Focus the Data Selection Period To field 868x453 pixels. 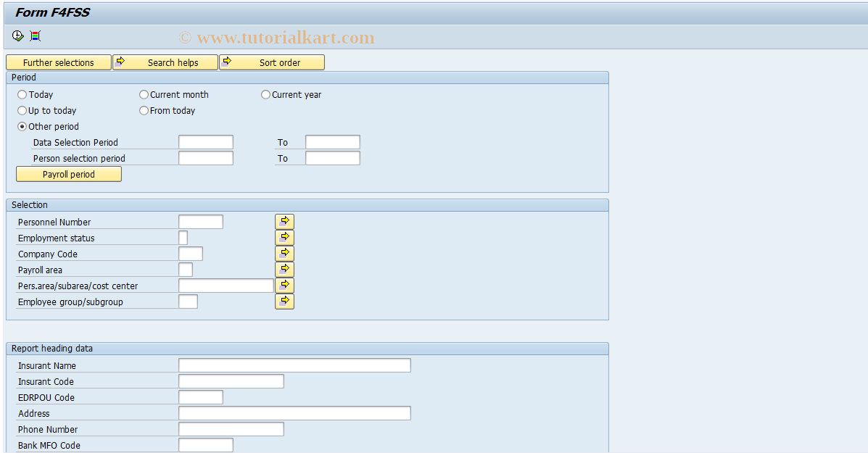(x=333, y=142)
